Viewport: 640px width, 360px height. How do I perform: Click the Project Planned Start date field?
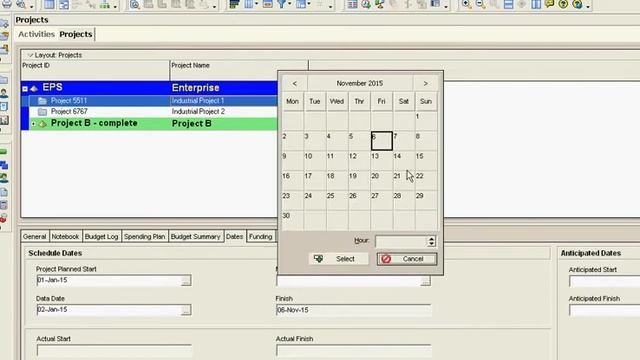[x=109, y=280]
